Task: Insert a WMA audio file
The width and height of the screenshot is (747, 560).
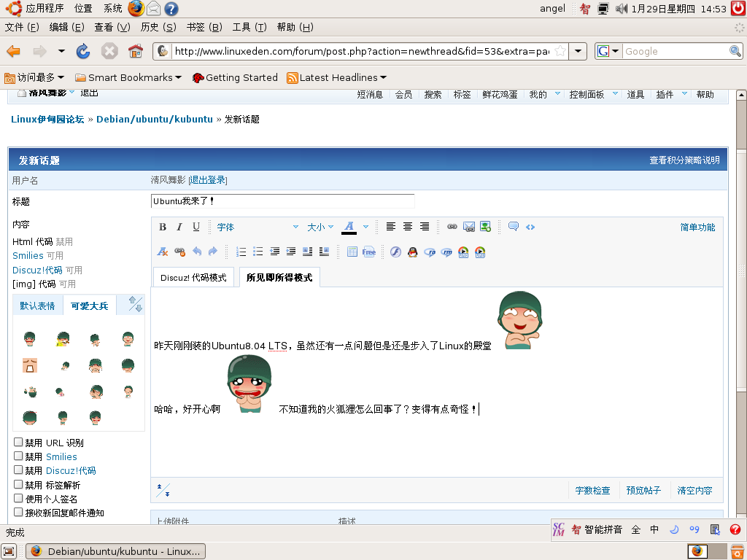Action: pyautogui.click(x=463, y=252)
